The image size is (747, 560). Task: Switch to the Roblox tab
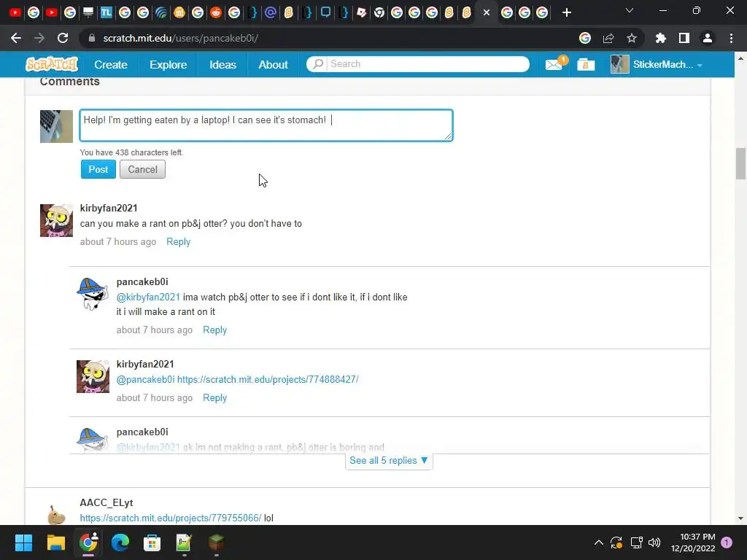362,12
